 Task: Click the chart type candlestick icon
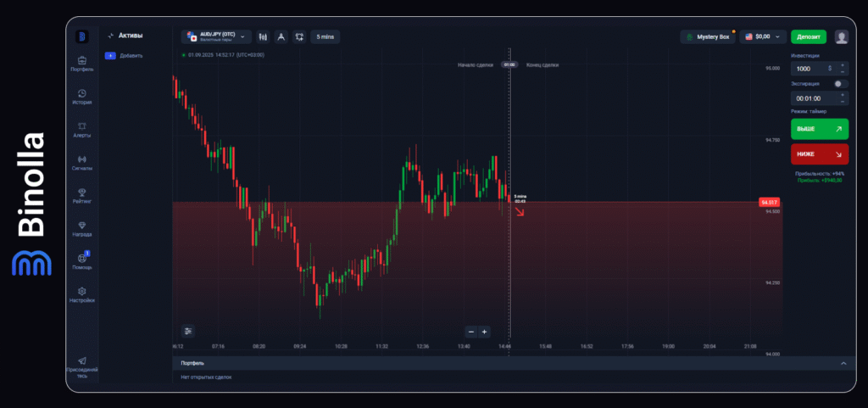click(x=263, y=36)
